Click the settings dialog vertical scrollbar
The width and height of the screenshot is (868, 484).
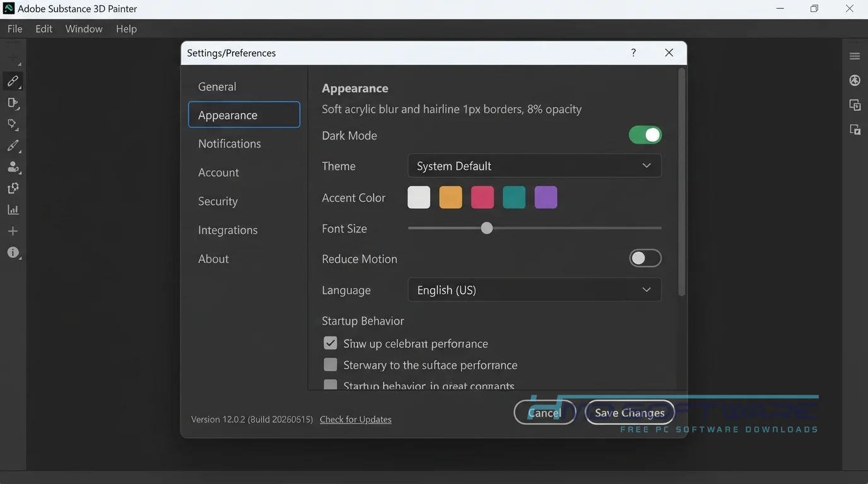coord(681,183)
